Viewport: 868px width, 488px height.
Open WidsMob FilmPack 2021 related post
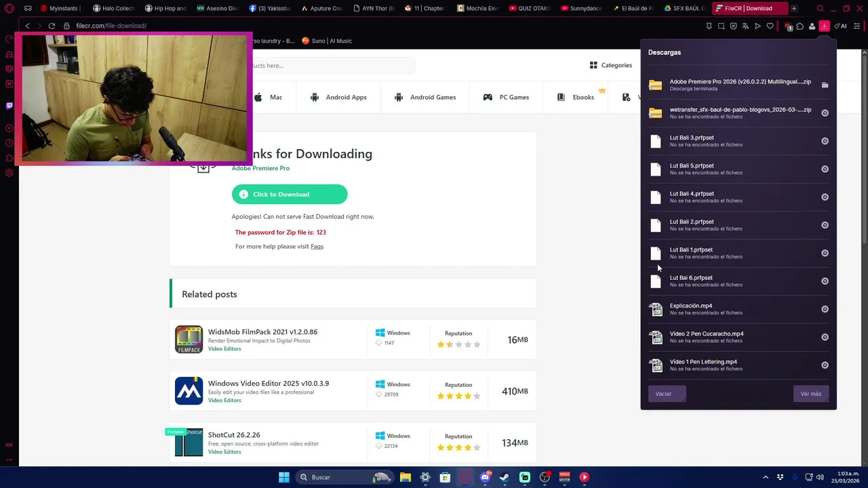(x=262, y=332)
